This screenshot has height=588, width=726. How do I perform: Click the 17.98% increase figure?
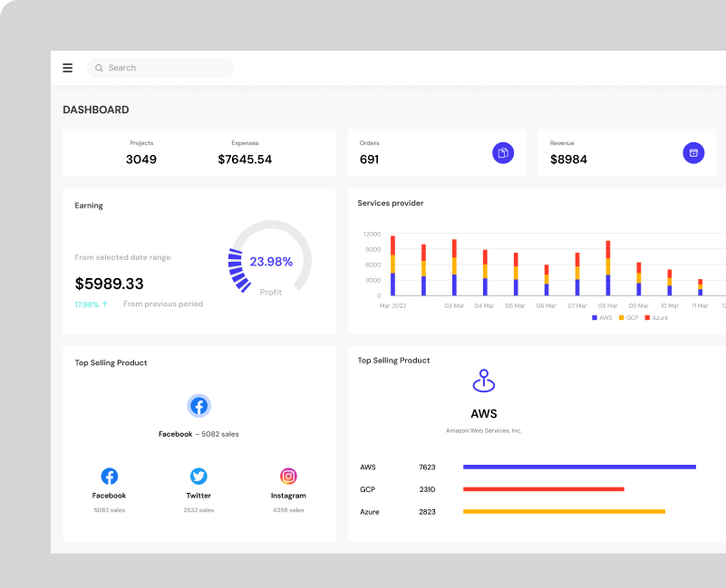pyautogui.click(x=87, y=304)
